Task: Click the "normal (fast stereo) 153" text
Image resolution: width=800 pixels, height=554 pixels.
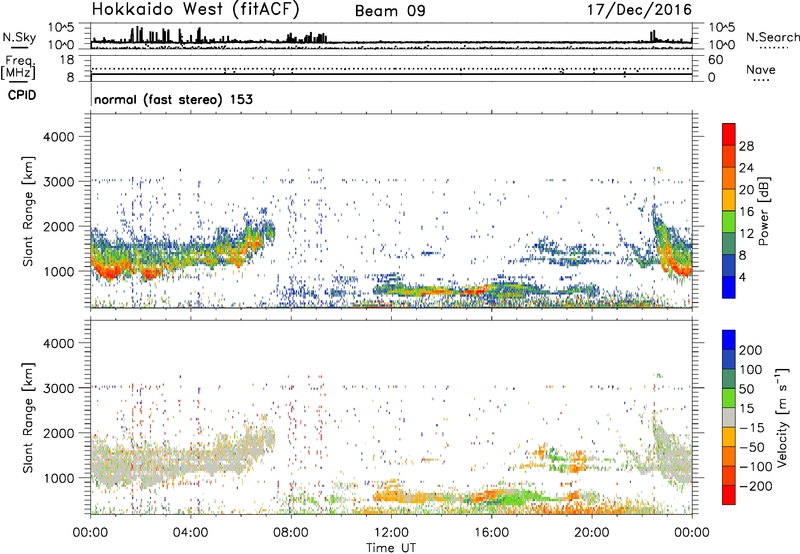Action: coord(173,99)
